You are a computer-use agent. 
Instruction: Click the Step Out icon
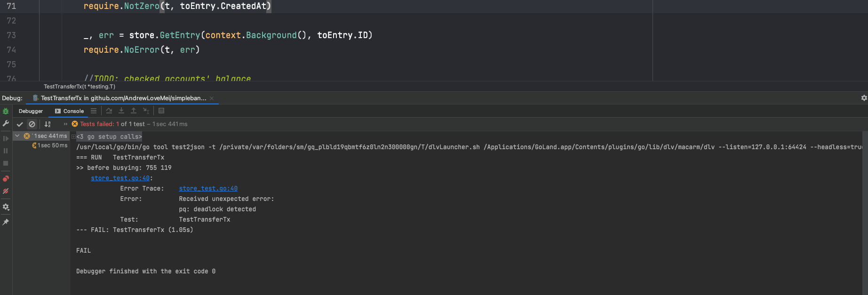(134, 111)
